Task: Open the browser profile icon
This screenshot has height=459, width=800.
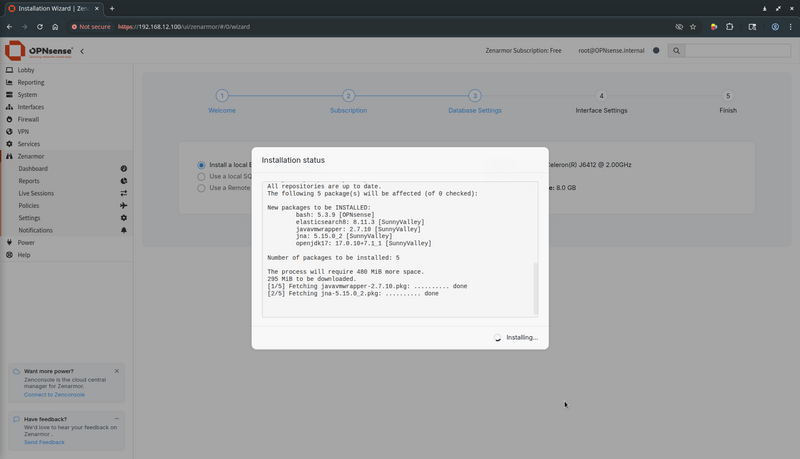Action: point(775,27)
